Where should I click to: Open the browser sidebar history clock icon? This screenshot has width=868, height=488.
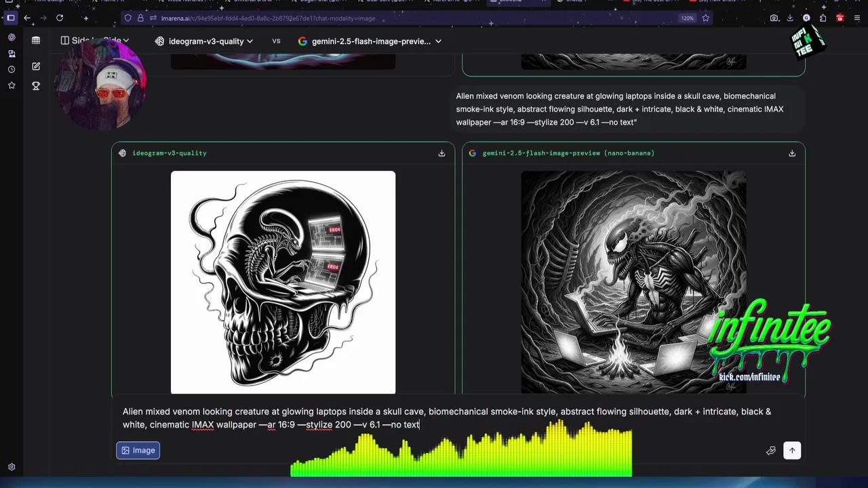[x=12, y=70]
